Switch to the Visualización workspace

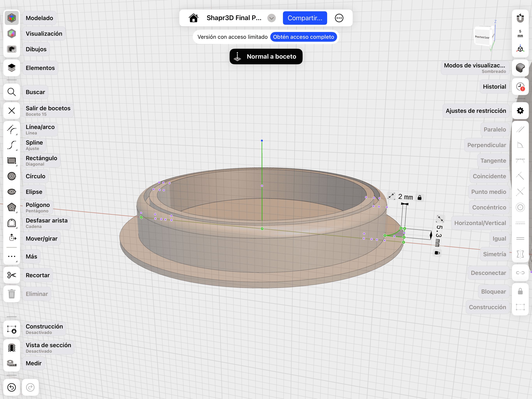tap(11, 34)
